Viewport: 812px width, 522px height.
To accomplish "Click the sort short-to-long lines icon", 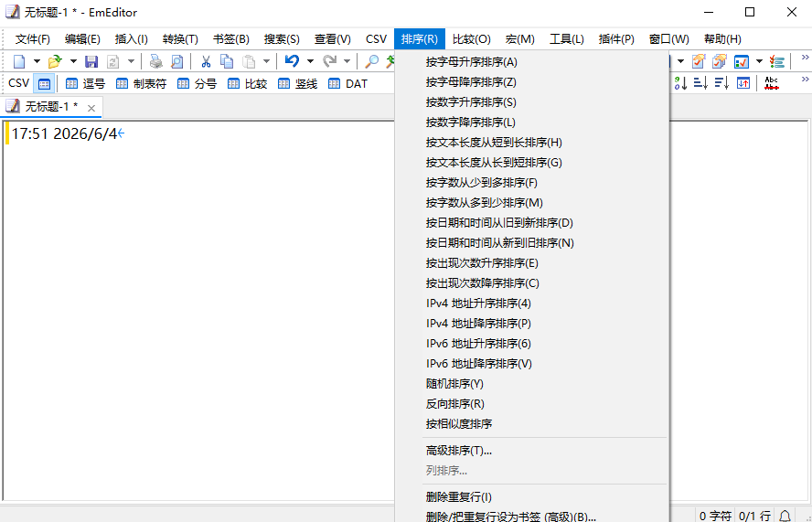I will click(x=700, y=83).
